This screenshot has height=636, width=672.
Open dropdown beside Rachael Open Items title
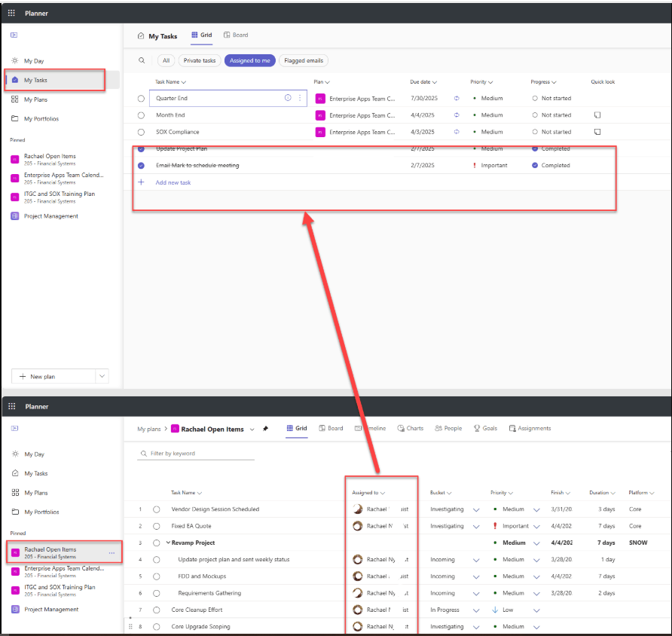252,429
